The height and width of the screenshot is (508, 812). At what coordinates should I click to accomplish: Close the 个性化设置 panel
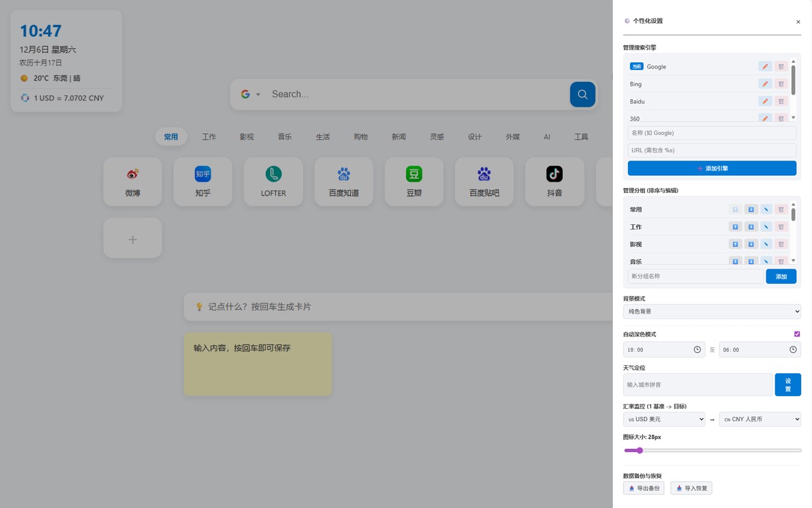pos(798,22)
